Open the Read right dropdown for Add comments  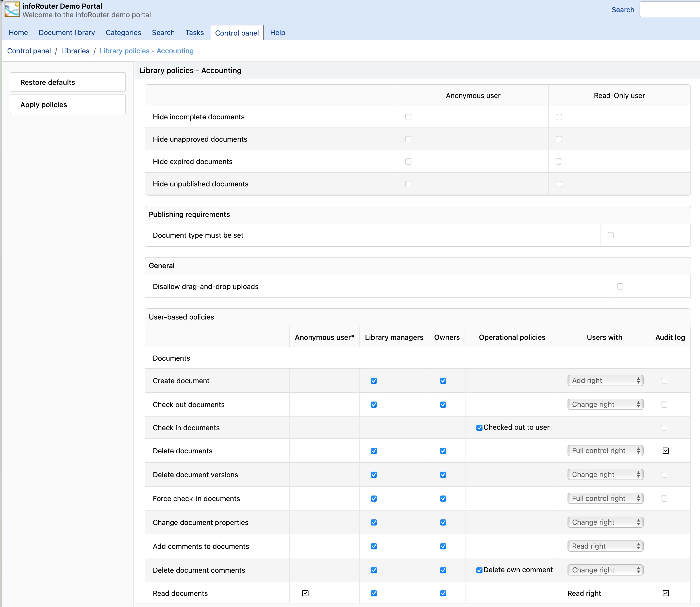(605, 546)
